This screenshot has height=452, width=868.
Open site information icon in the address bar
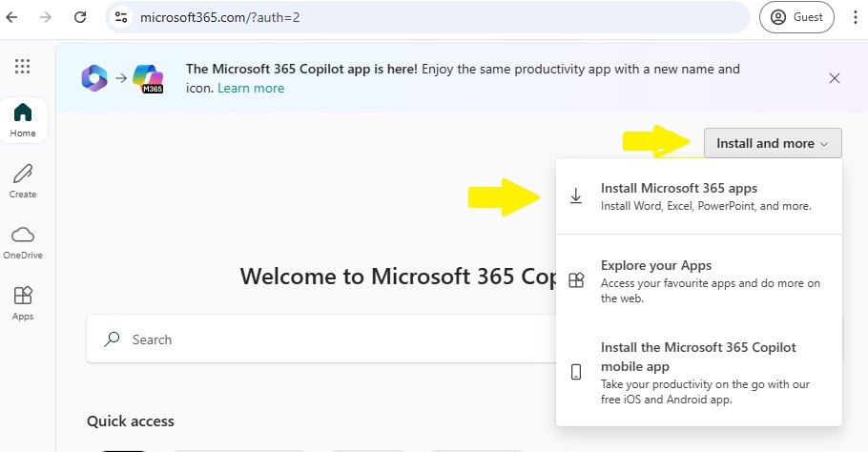(x=121, y=17)
